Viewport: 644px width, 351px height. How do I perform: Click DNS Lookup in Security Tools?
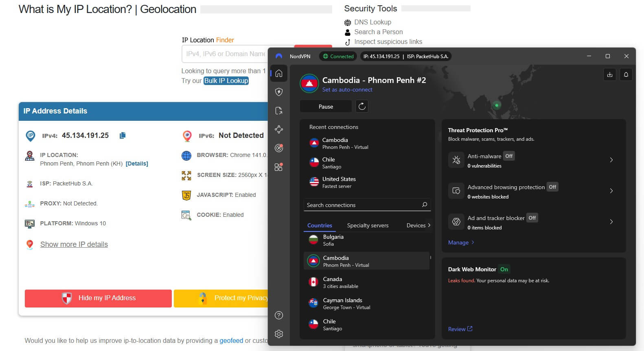[372, 22]
